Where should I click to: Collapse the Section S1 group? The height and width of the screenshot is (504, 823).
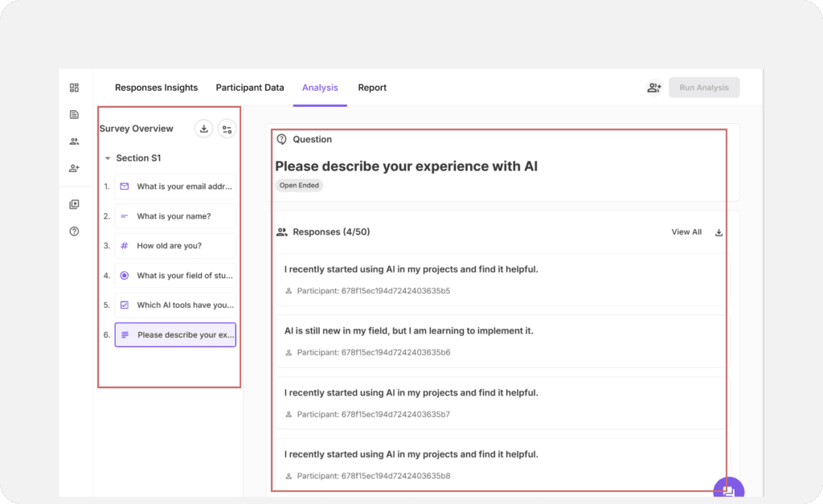(109, 158)
